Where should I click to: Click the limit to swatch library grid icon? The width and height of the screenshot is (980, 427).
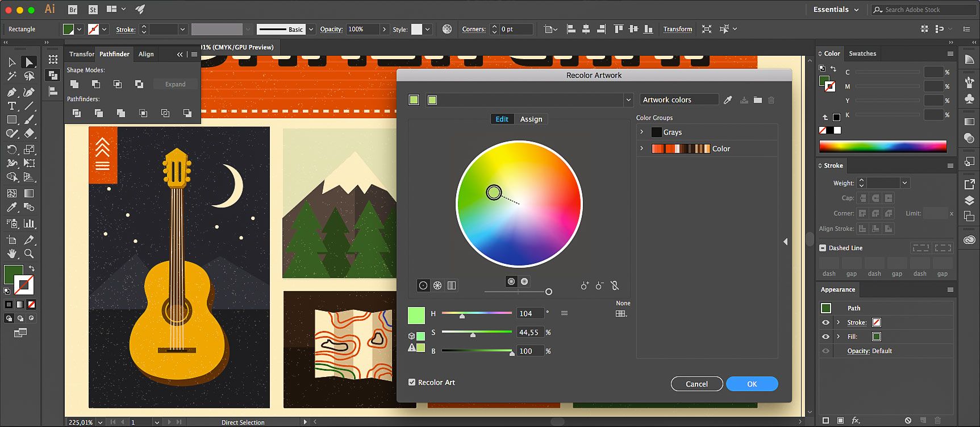click(622, 313)
